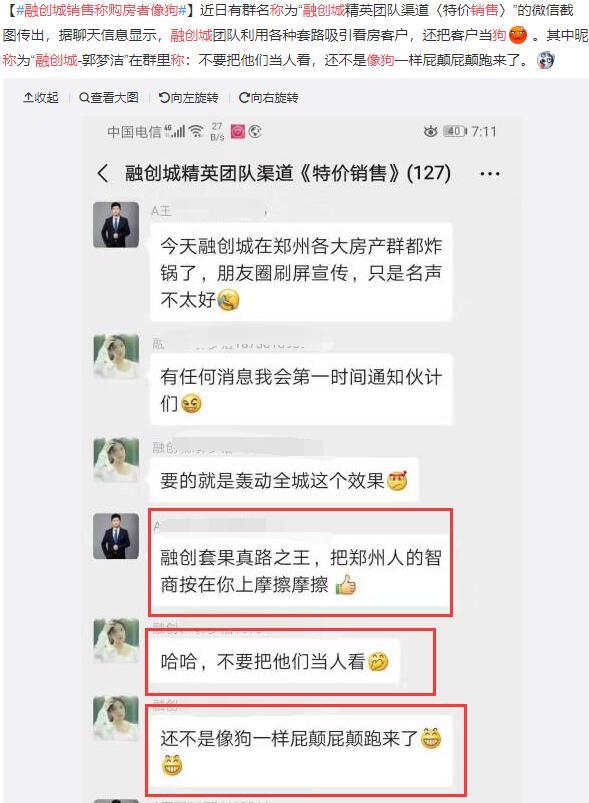
Task: Tap the back arrow in chat header
Action: point(103,173)
